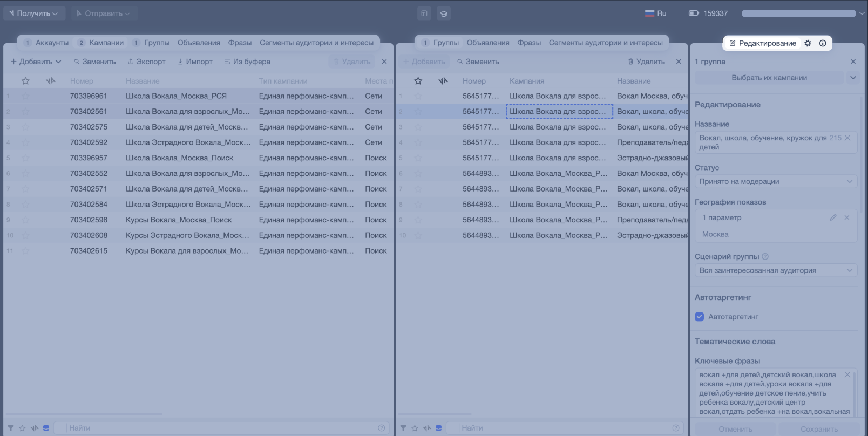Click pencil icon to edit География показов

point(833,217)
